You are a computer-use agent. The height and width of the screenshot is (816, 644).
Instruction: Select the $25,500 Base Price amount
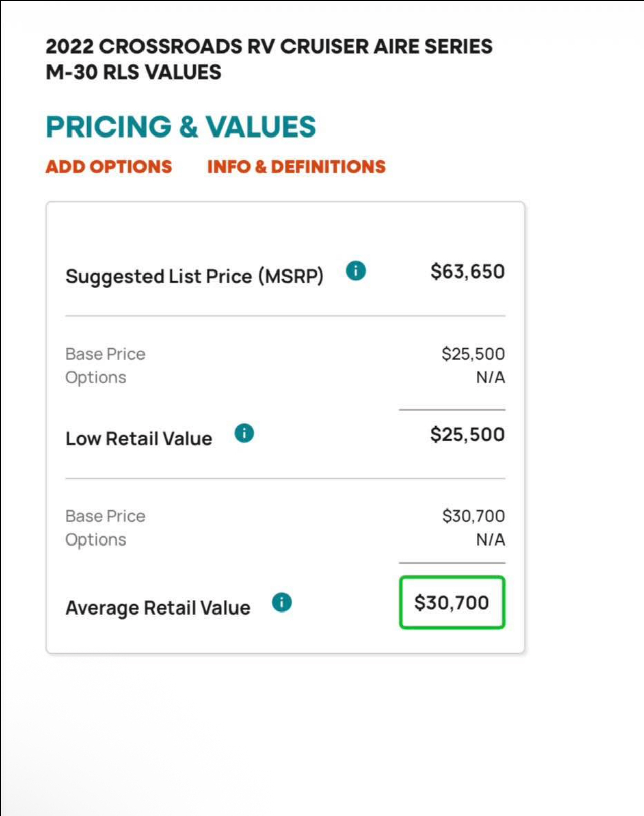pyautogui.click(x=473, y=354)
